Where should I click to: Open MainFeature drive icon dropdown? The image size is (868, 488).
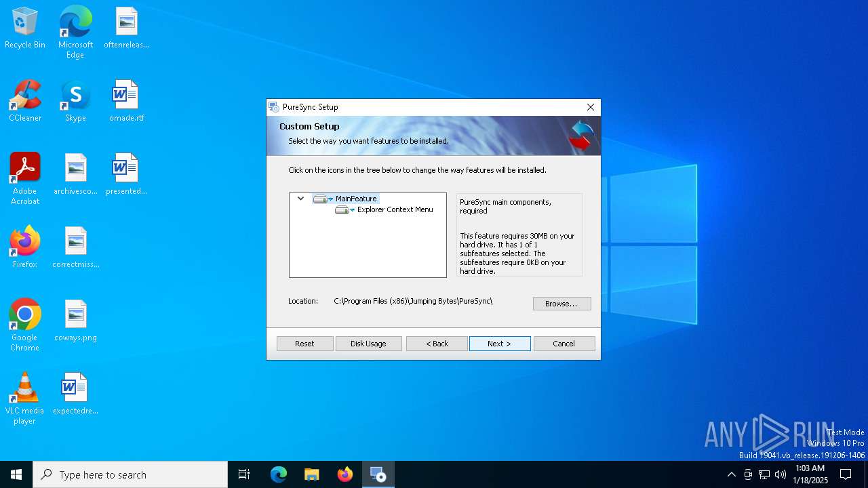[x=323, y=199]
